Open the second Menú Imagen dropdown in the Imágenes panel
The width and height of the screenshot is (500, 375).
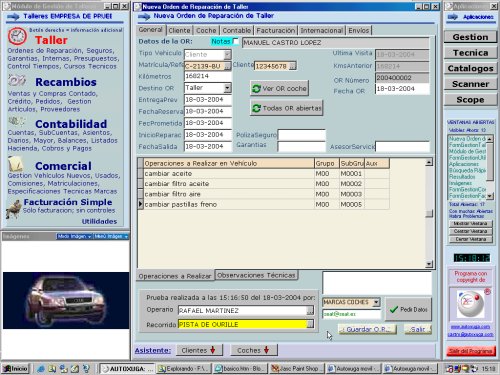(x=111, y=236)
